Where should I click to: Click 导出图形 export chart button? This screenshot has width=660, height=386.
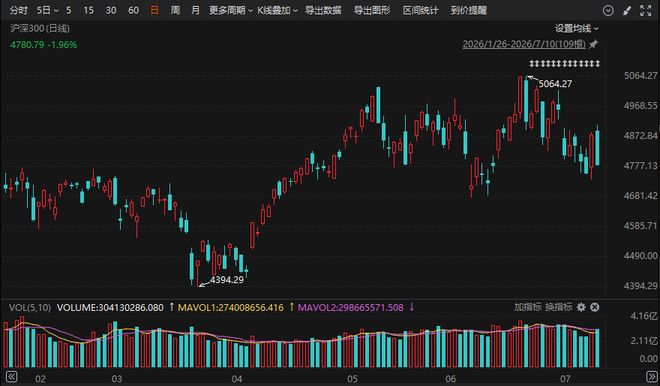372,11
